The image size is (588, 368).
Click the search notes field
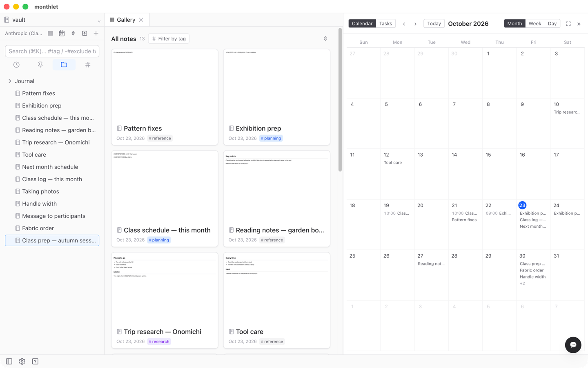52,51
